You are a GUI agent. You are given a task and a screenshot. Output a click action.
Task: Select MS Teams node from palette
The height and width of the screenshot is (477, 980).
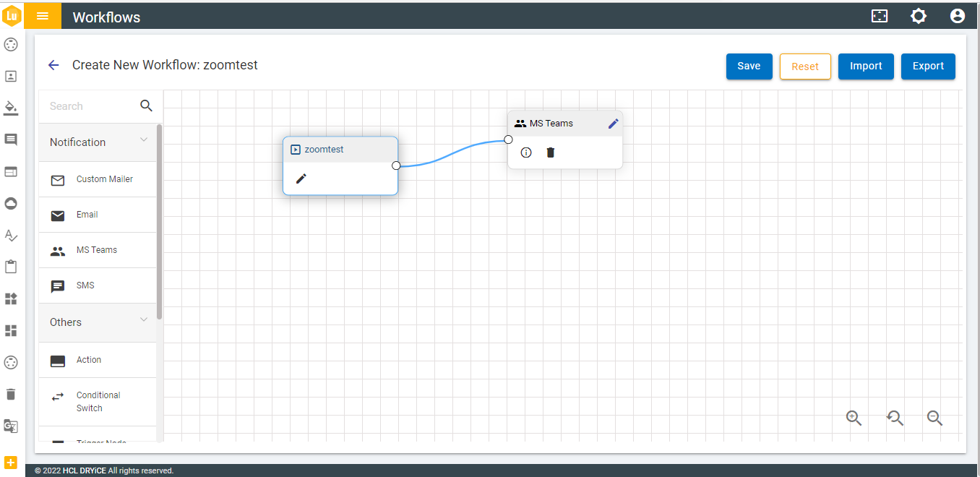pos(98,250)
